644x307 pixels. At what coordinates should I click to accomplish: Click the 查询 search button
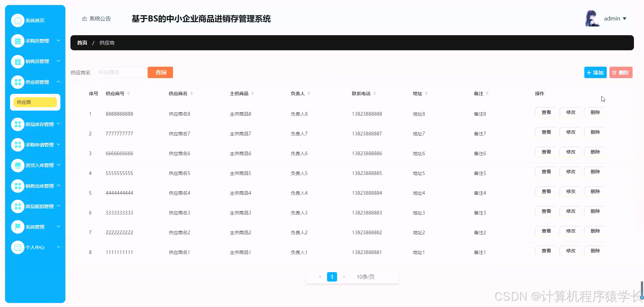click(160, 72)
